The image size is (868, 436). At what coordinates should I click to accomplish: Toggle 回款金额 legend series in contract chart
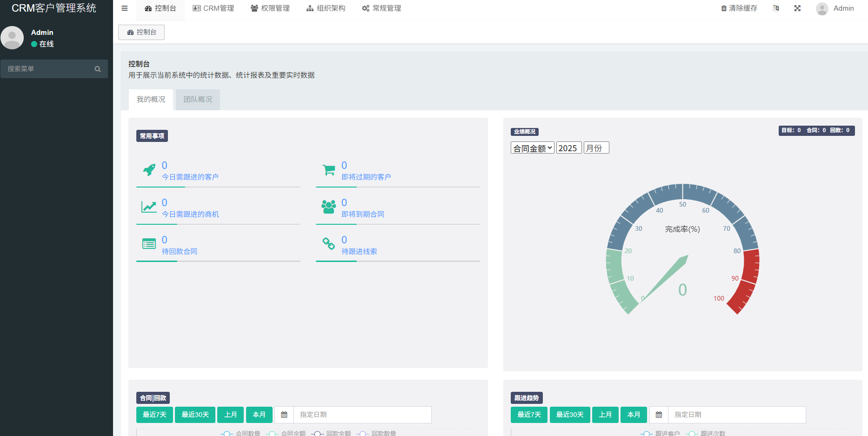tap(332, 433)
